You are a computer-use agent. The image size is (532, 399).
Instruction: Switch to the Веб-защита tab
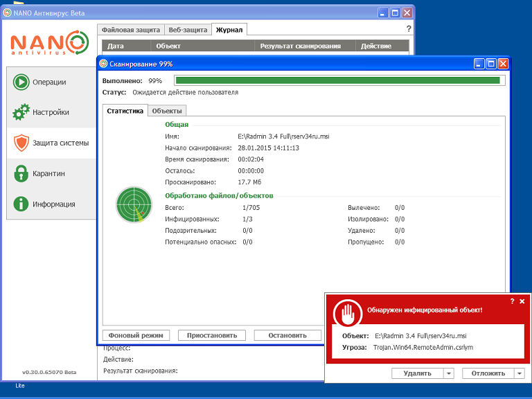coord(188,30)
